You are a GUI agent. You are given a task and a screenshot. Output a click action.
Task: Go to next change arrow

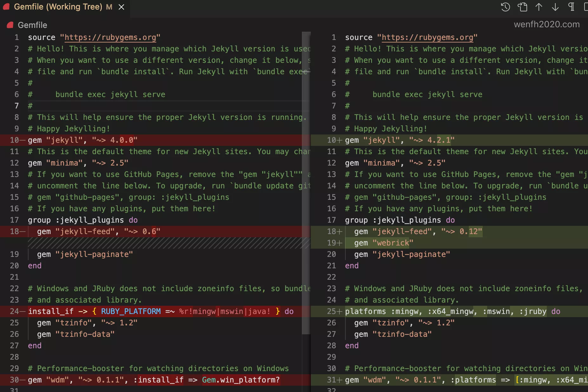click(x=555, y=7)
